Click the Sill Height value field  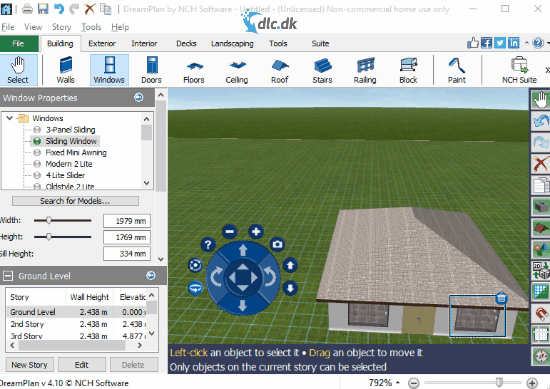tap(127, 254)
